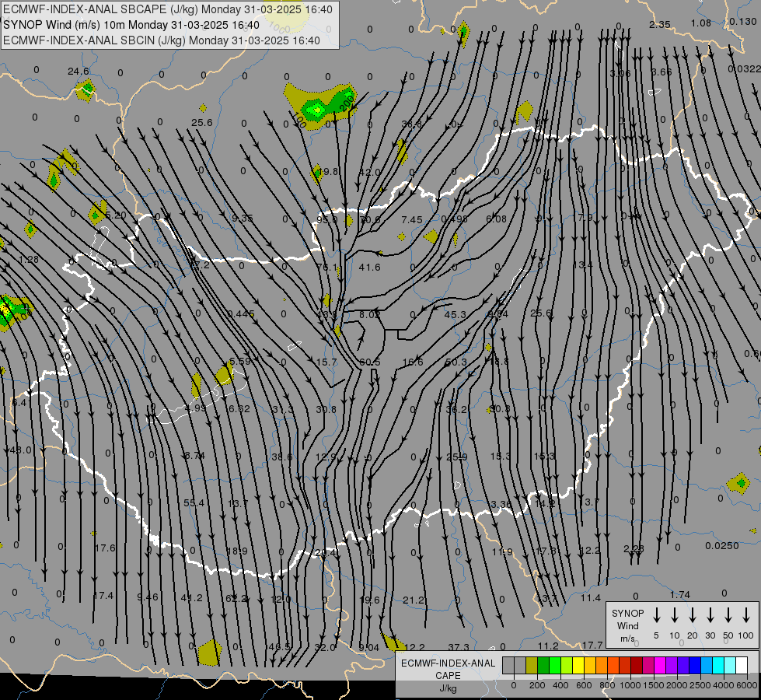Click the map value '13.4'

coord(582,264)
